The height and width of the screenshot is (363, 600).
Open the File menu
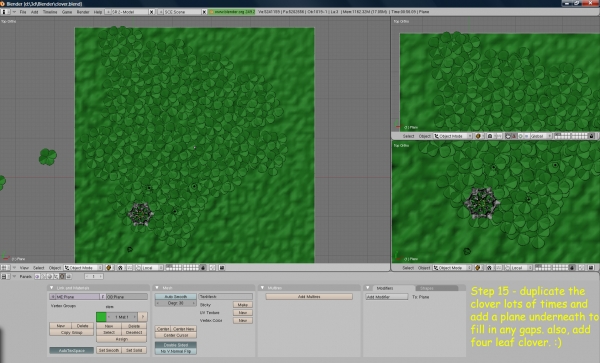point(23,12)
